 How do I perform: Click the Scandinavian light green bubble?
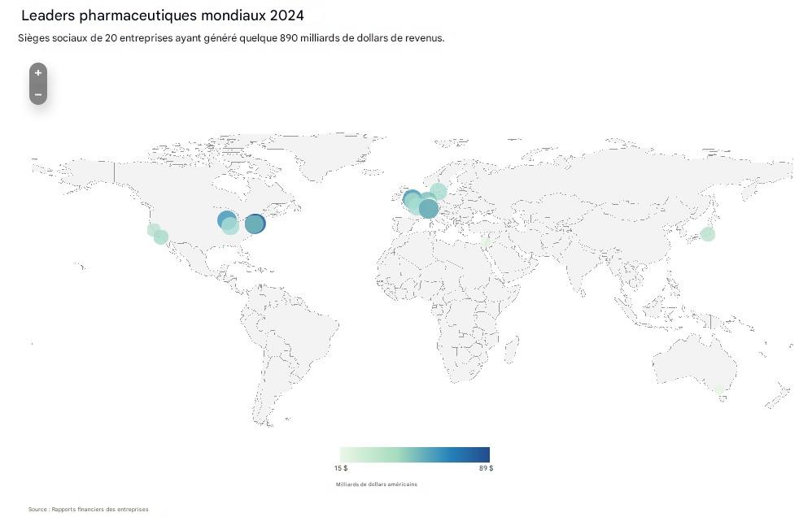tap(439, 191)
